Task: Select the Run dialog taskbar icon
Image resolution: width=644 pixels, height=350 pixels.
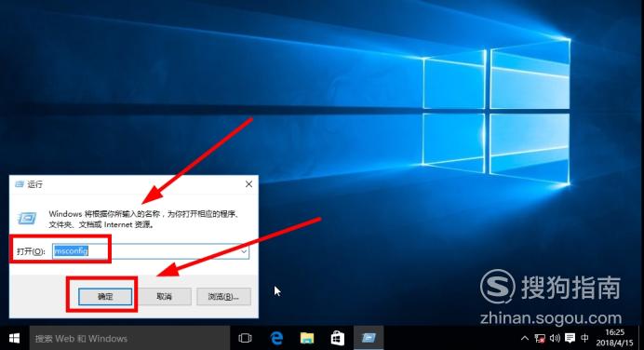Action: 369,338
